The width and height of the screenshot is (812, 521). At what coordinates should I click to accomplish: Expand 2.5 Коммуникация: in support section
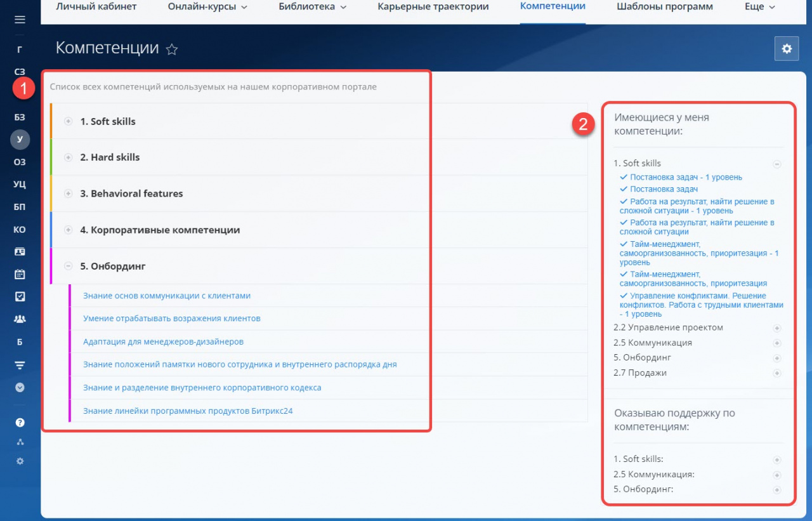(777, 475)
